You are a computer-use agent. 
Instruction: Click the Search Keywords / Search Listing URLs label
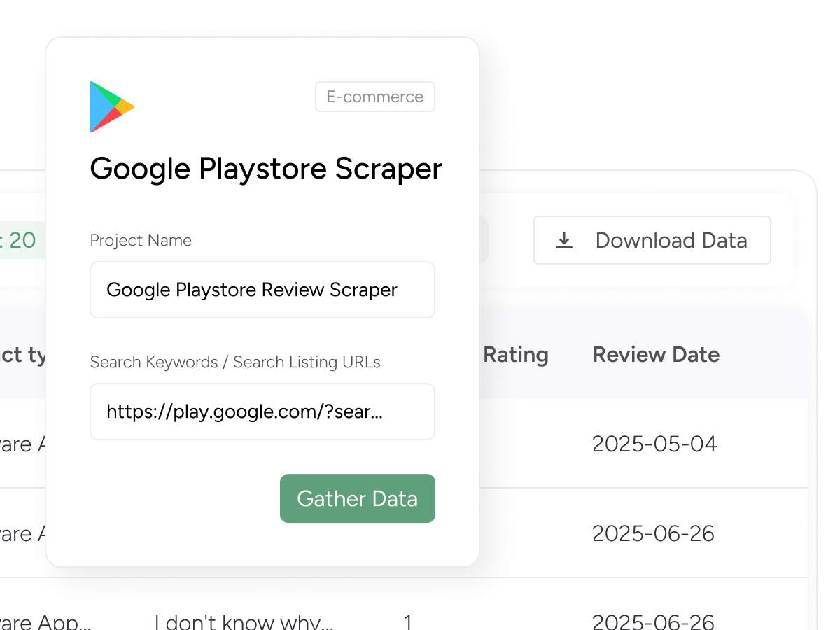tap(235, 363)
